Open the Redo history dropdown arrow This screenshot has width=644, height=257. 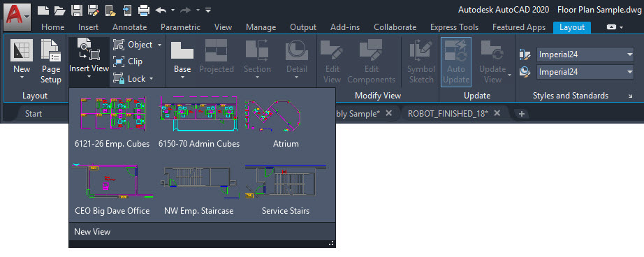pyautogui.click(x=198, y=10)
